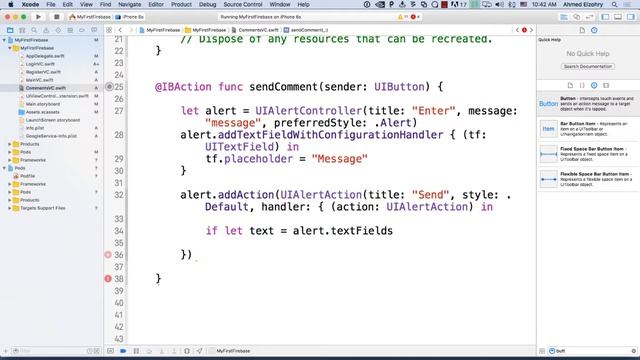Screen dimensions: 640x360
Task: Open the Symbol navigator tab icon
Action: (22, 30)
